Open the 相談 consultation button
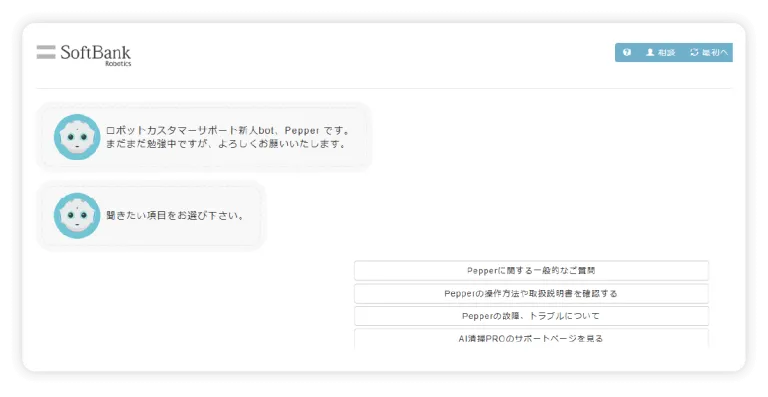 click(660, 52)
